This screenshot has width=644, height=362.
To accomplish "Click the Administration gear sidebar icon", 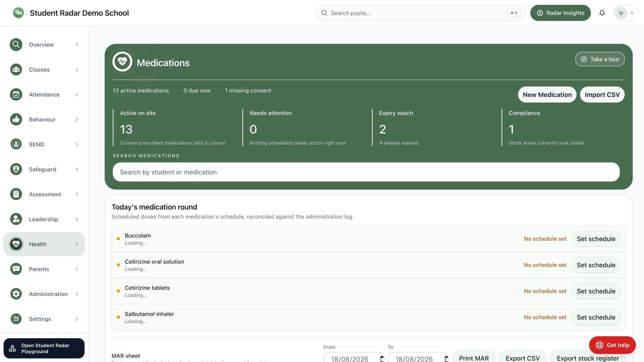I will (16, 294).
